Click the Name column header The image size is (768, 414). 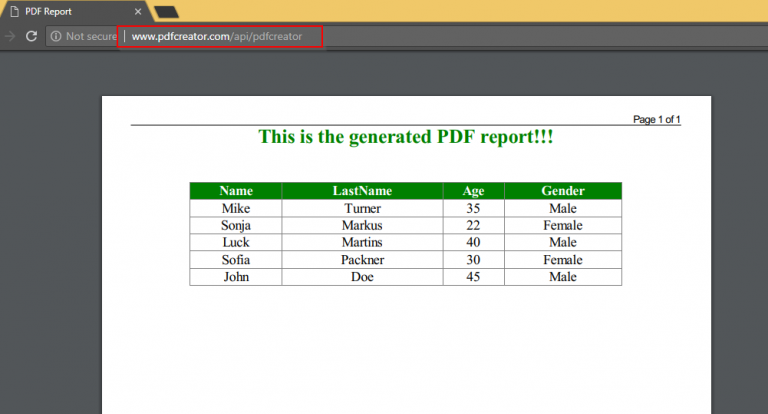click(x=236, y=191)
